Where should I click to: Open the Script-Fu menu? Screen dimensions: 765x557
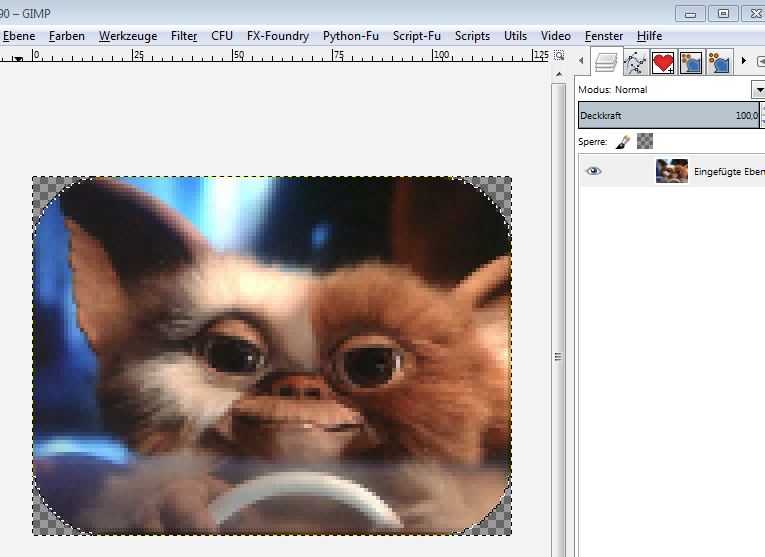[416, 35]
